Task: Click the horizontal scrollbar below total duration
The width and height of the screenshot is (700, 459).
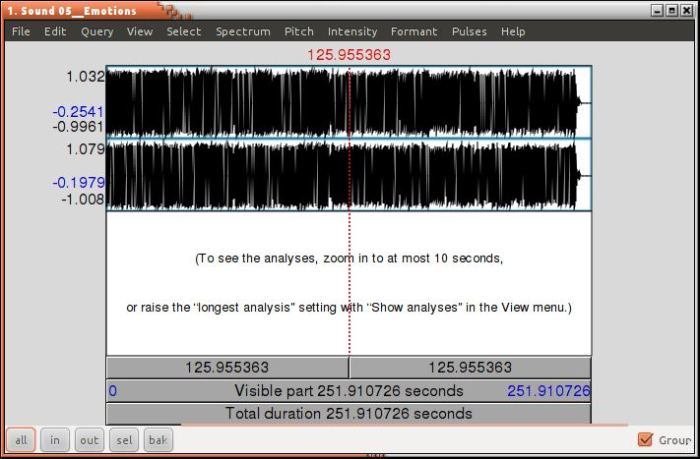Action: pyautogui.click(x=404, y=425)
